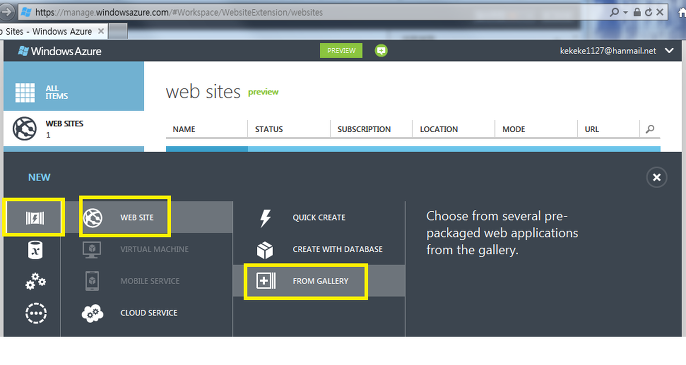Sort by Status column header
The width and height of the screenshot is (686, 365).
click(269, 129)
